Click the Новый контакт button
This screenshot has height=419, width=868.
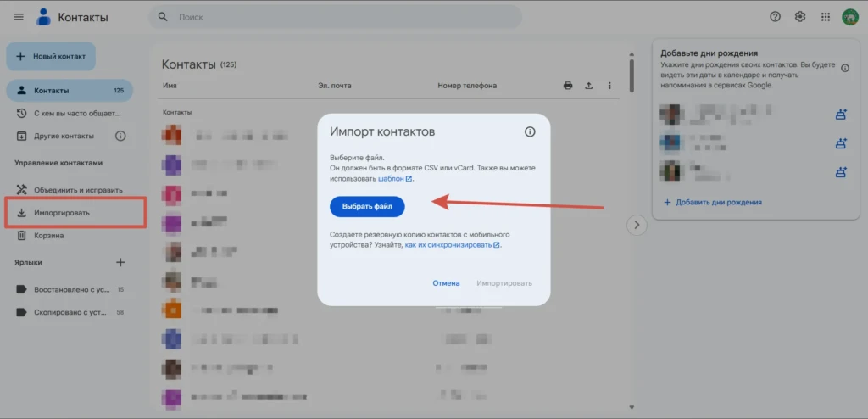[51, 57]
